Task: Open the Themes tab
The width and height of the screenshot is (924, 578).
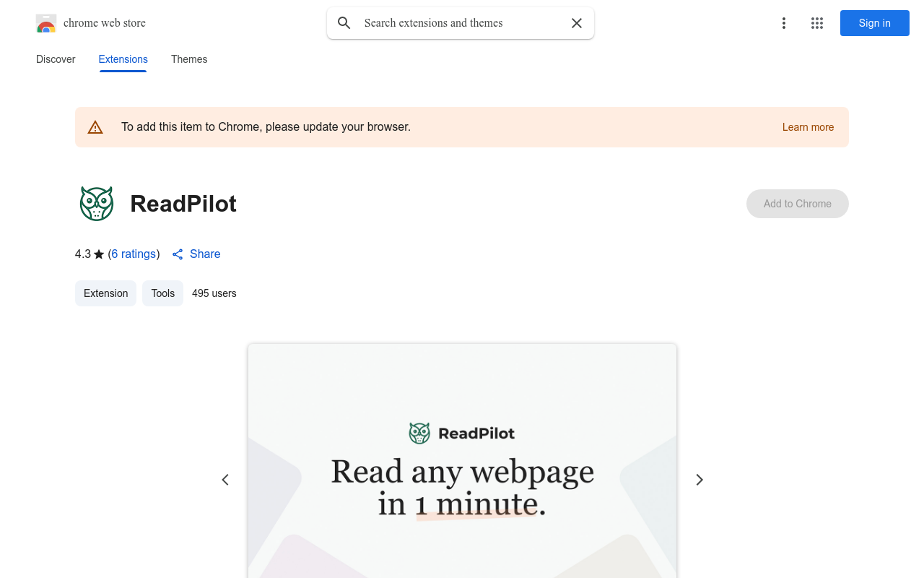Action: (x=189, y=59)
